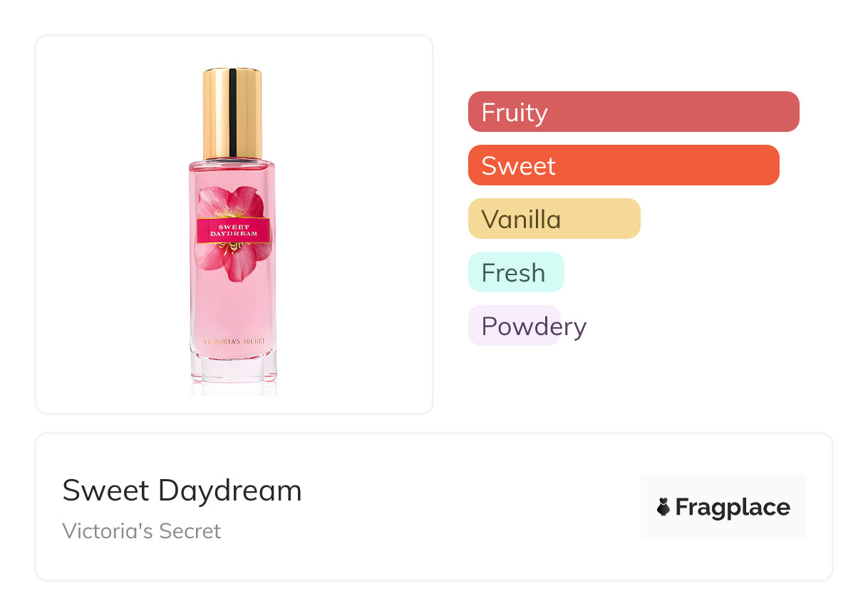Viewport: 868px width, 616px height.
Task: Click the magenta Sweet Daydream bottle label
Action: tap(234, 231)
